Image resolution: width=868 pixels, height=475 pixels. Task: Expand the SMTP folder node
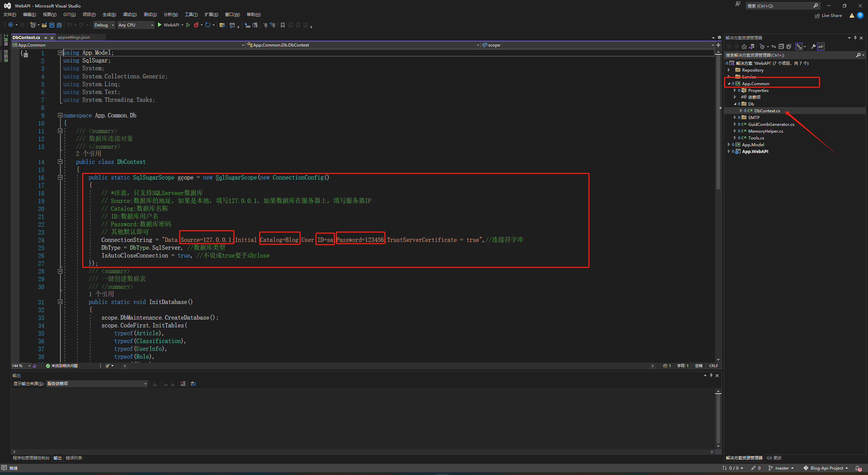(735, 117)
